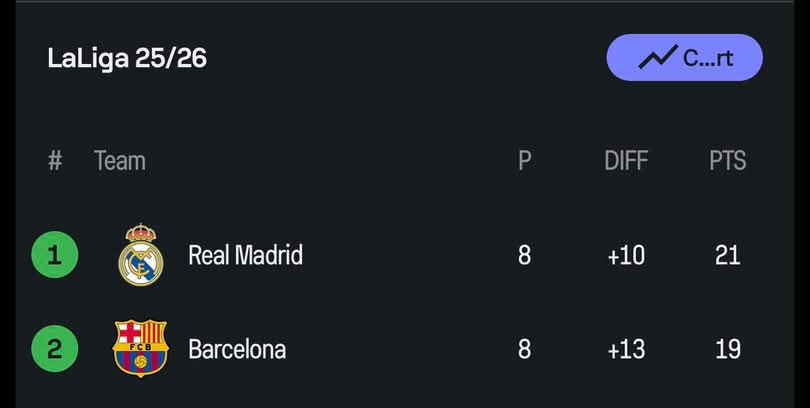This screenshot has width=810, height=408.
Task: Sort by the DIFF column header
Action: (x=626, y=161)
